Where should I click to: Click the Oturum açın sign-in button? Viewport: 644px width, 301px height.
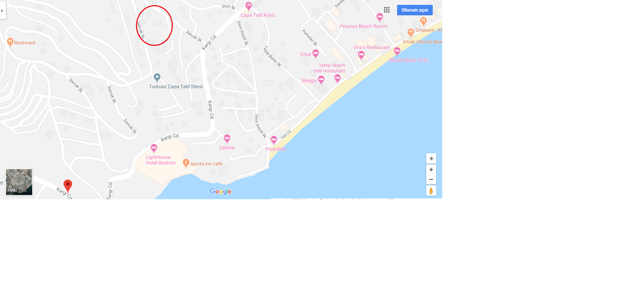pos(415,10)
